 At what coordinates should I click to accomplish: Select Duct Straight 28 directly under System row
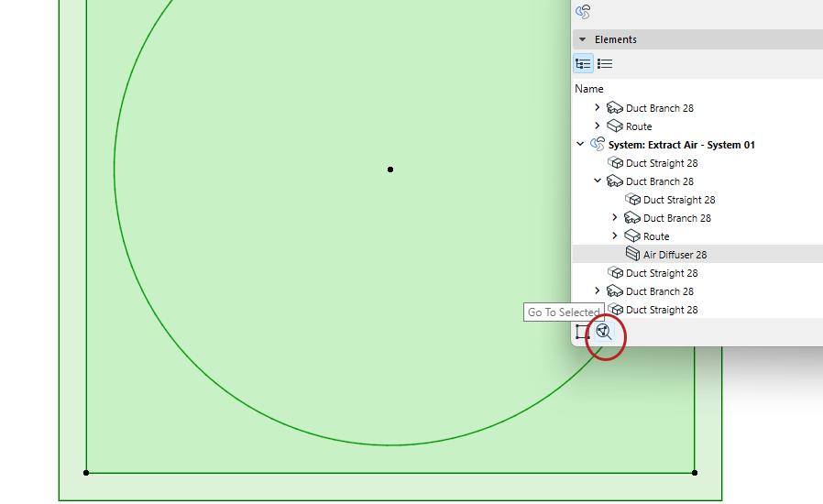(662, 163)
